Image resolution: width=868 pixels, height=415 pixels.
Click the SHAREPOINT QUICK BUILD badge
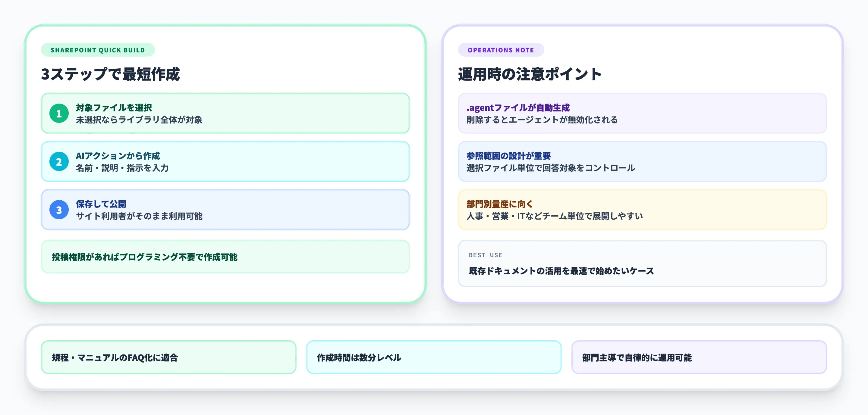click(98, 50)
